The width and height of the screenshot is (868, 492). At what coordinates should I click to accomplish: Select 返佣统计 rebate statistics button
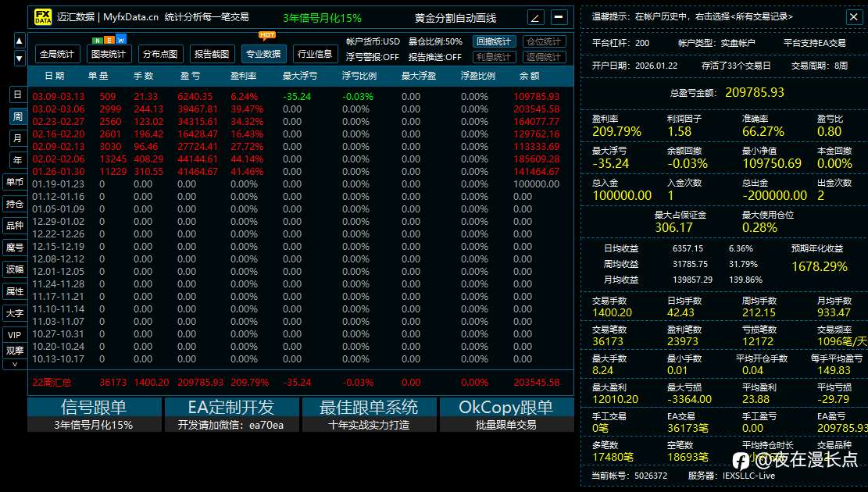[x=544, y=57]
